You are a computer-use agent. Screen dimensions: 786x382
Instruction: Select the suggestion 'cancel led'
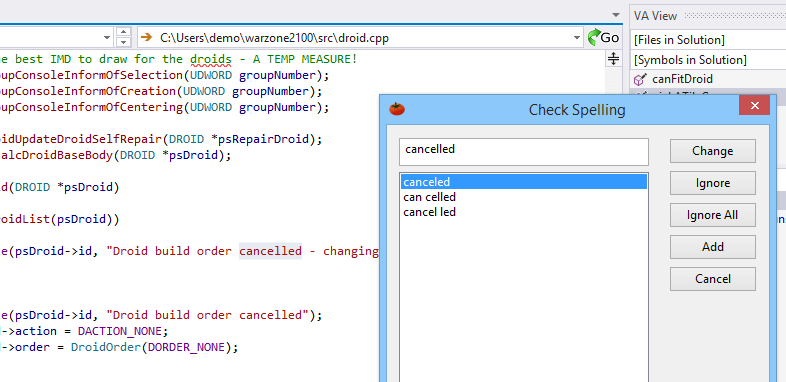pyautogui.click(x=524, y=212)
